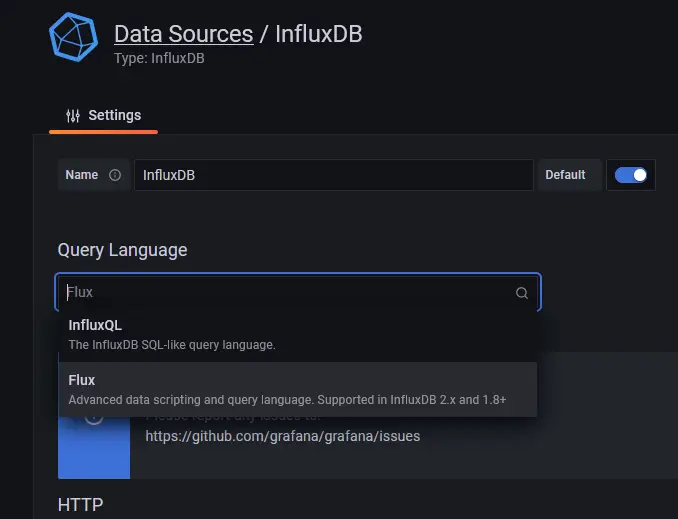
Task: Switch to the Settings tab
Action: tap(103, 115)
